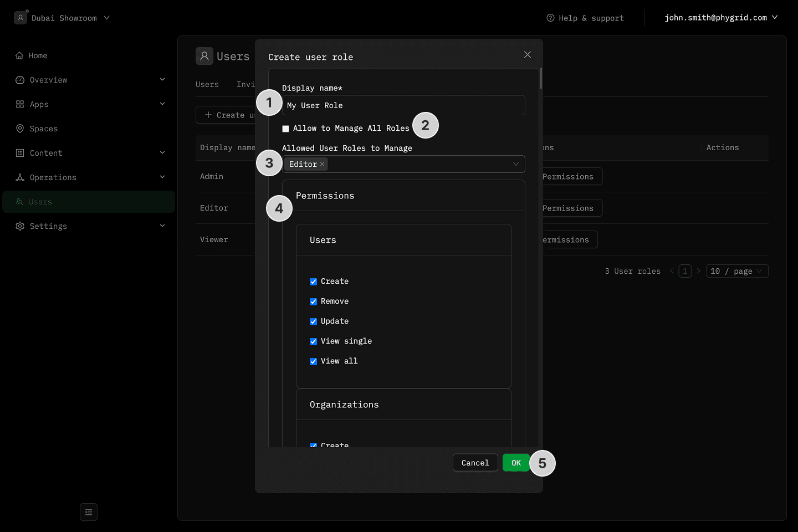Remove the Editor tag from allowed roles
This screenshot has width=798, height=532.
pos(322,164)
